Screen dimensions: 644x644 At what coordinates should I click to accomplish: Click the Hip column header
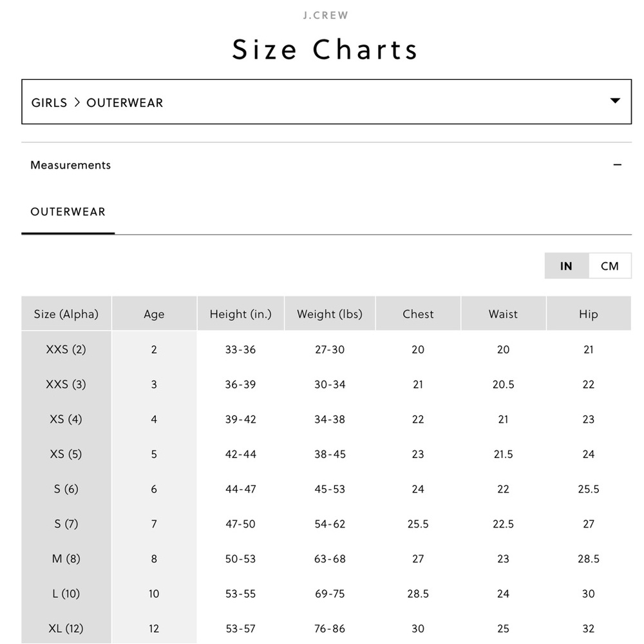[589, 314]
